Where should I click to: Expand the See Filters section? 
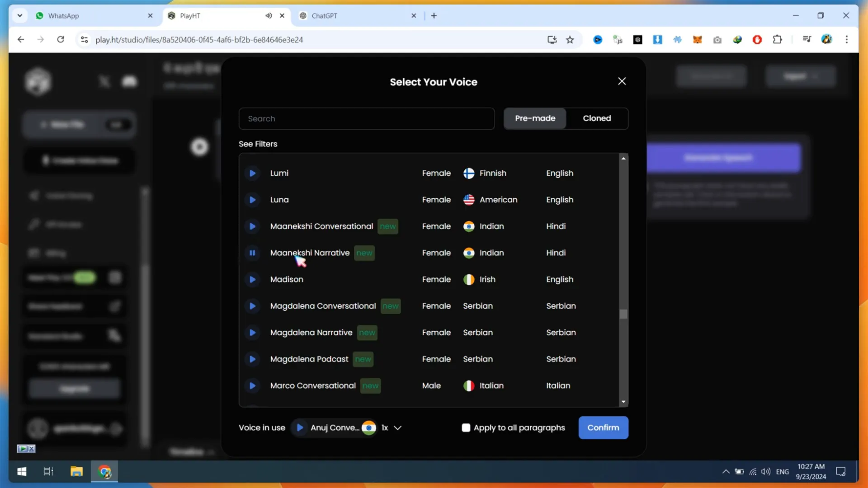(258, 144)
